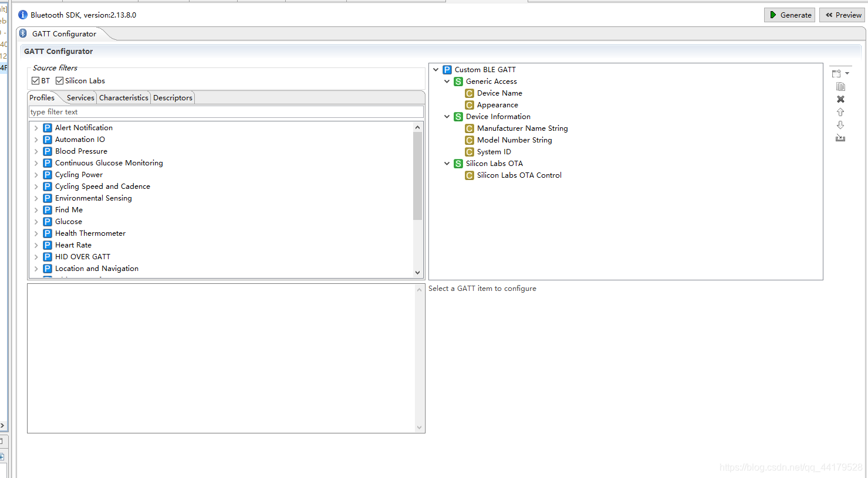Image resolution: width=868 pixels, height=478 pixels.
Task: Click the Bluetooth SDK info icon
Action: 23,15
